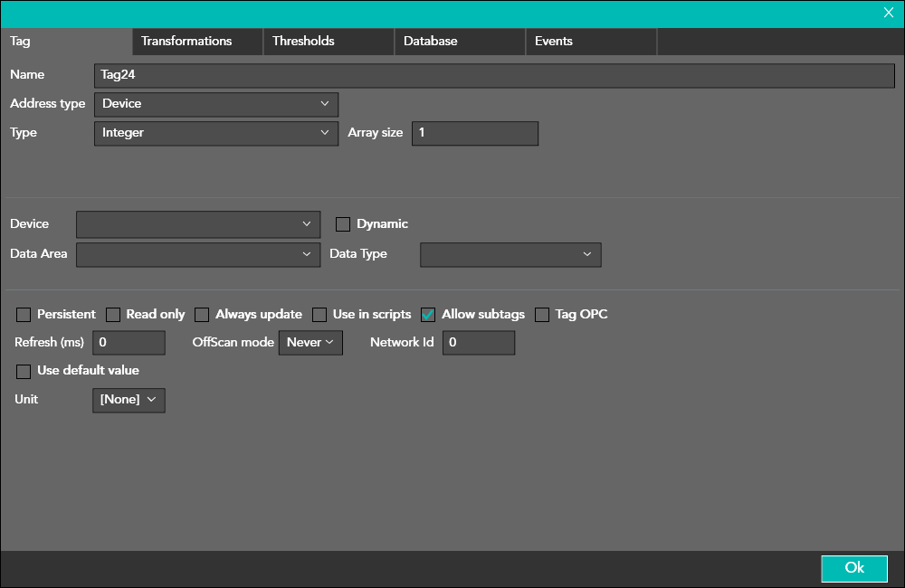This screenshot has width=905, height=588.
Task: Close the tag dialog with the X icon
Action: (888, 13)
